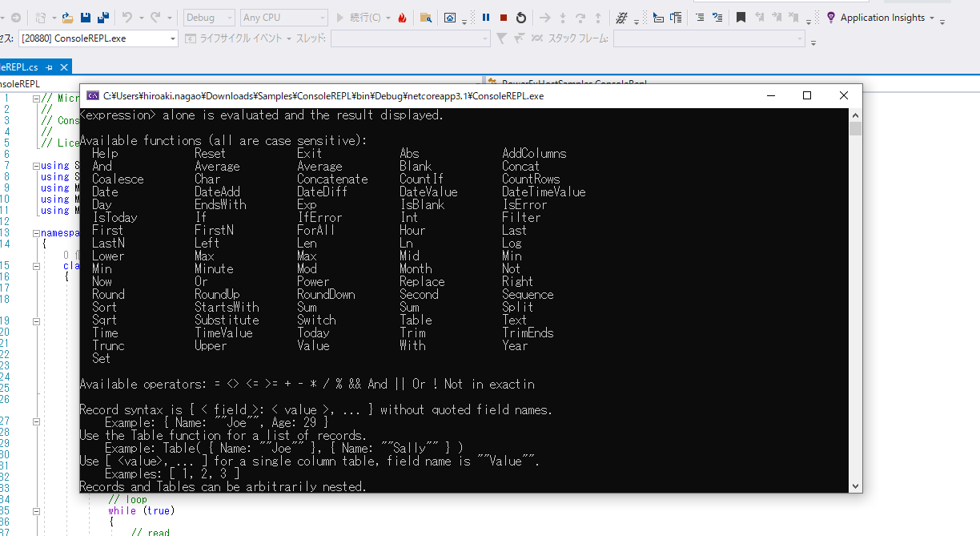Click the ライフサイクル イベント icon
This screenshot has width=980, height=536.
(x=191, y=38)
